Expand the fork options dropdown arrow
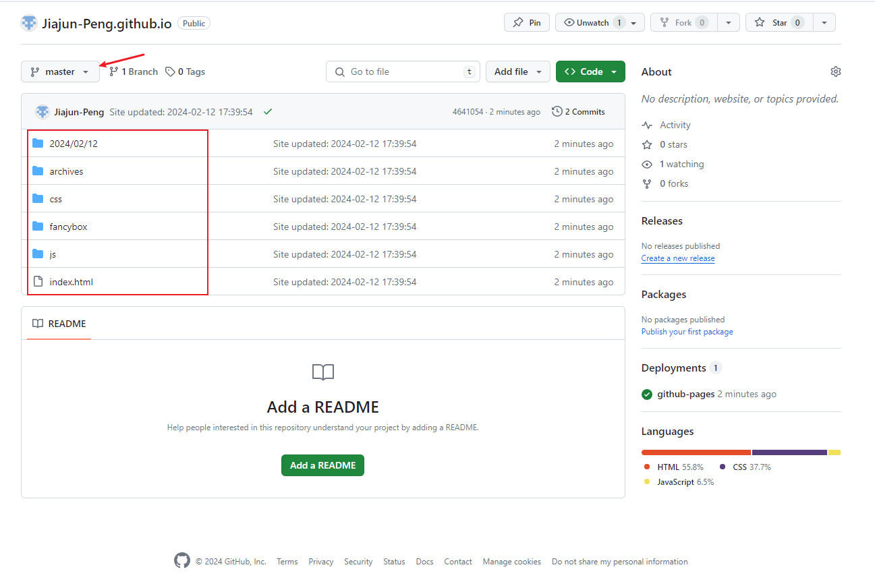Viewport: 875px width, 588px height. pos(729,22)
